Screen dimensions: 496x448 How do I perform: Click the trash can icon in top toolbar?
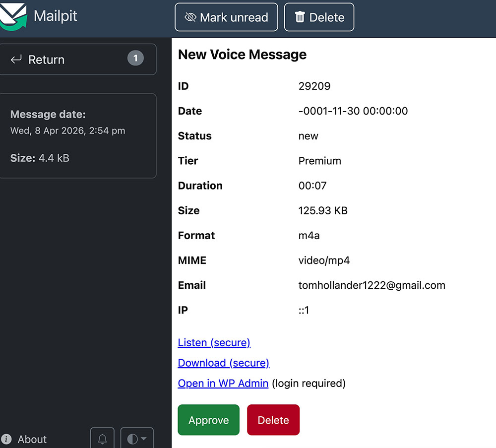[300, 17]
